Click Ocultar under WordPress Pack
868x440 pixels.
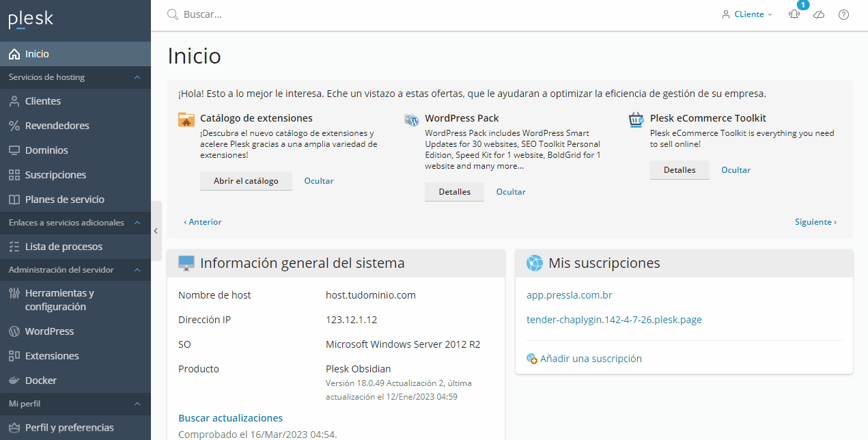click(511, 192)
